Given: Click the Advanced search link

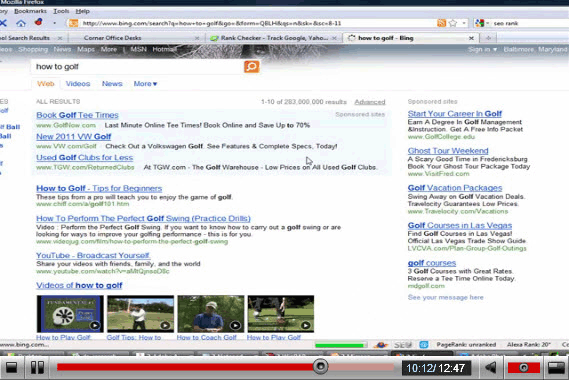Looking at the screenshot, I should pyautogui.click(x=370, y=102).
